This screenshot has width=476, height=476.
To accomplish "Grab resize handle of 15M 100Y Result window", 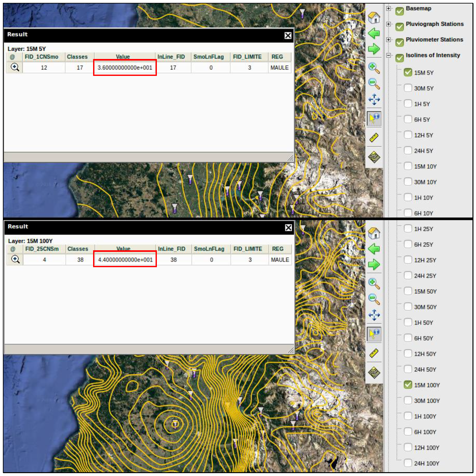I will coord(291,350).
